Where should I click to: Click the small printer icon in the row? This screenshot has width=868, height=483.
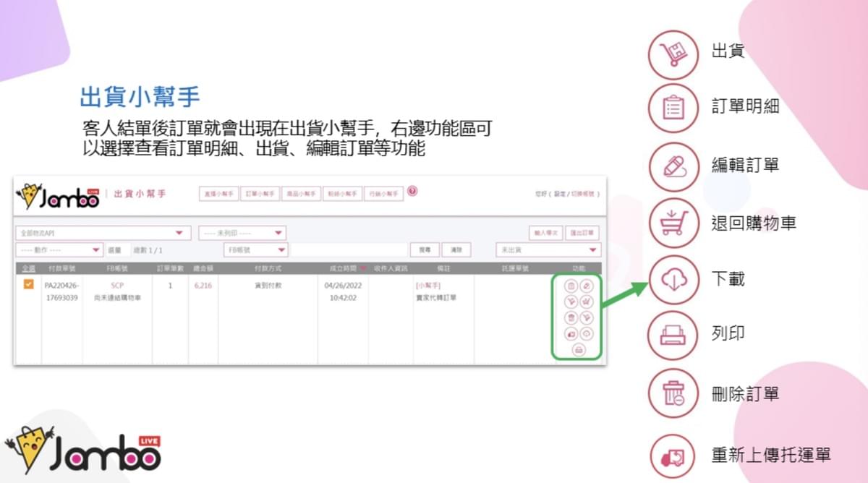click(579, 350)
